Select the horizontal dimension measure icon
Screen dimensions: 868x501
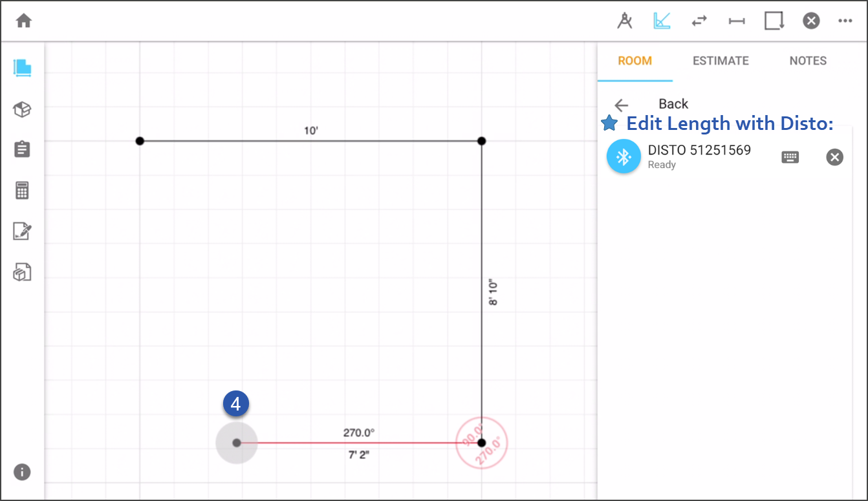737,21
